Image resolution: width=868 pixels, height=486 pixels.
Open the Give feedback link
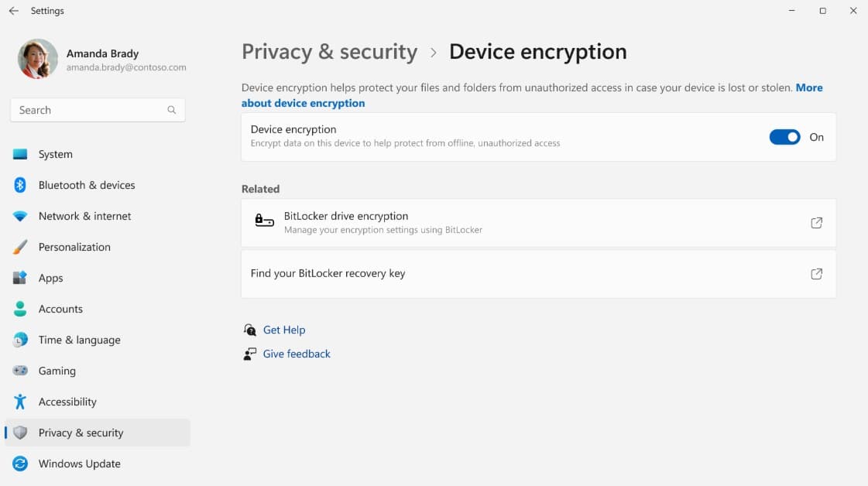[297, 354]
